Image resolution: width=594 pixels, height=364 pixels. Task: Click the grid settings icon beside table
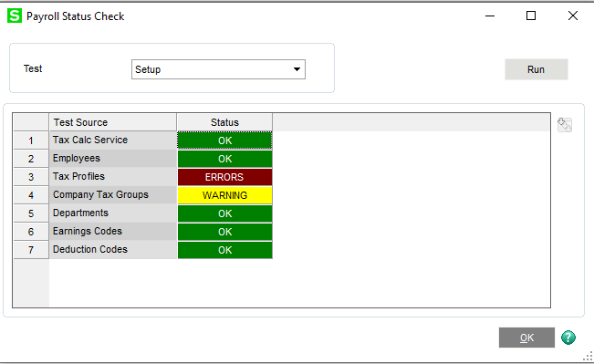[565, 125]
